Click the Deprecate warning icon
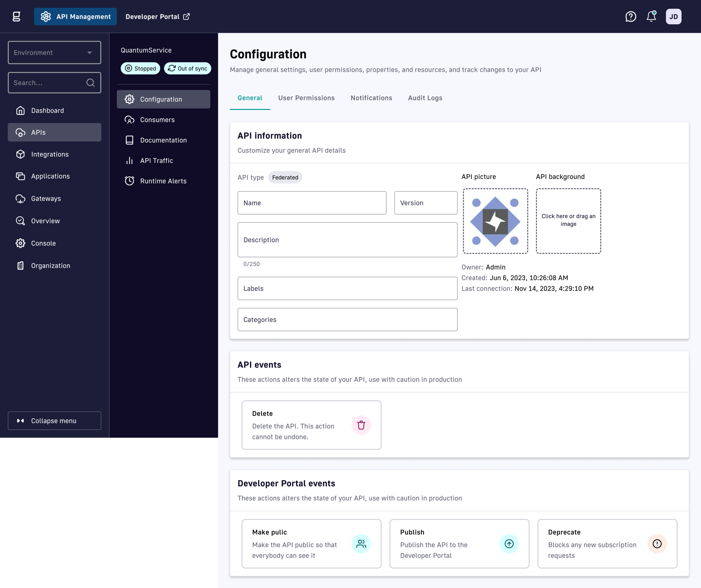Screen dimensions: 701x588 point(657,544)
